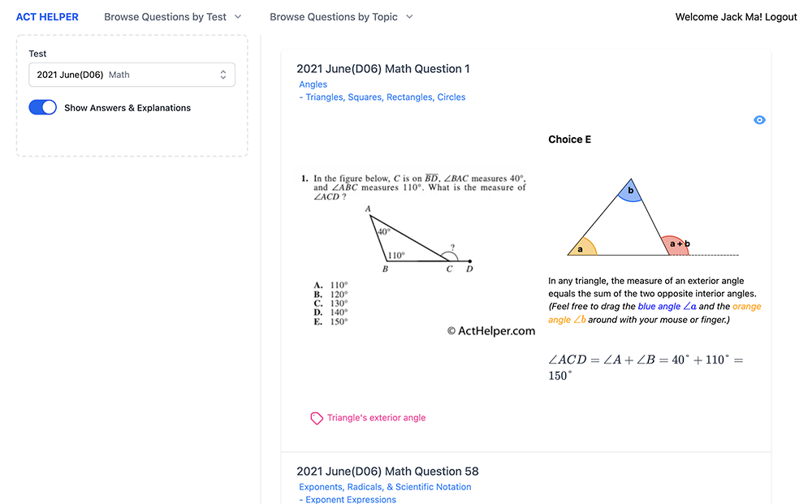Image resolution: width=812 pixels, height=504 pixels.
Task: Open Exponents, Radicals, & Scientific Notation link
Action: click(x=385, y=487)
